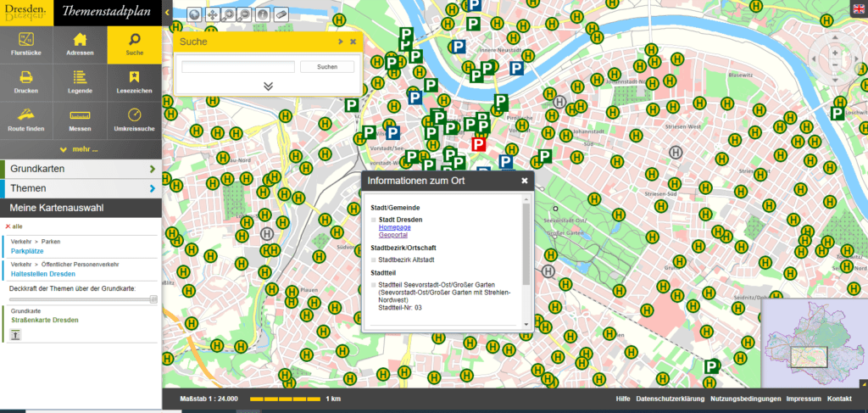Collapse the overview map with corner arrow
Image resolution: width=868 pixels, height=413 pixels.
click(862, 383)
